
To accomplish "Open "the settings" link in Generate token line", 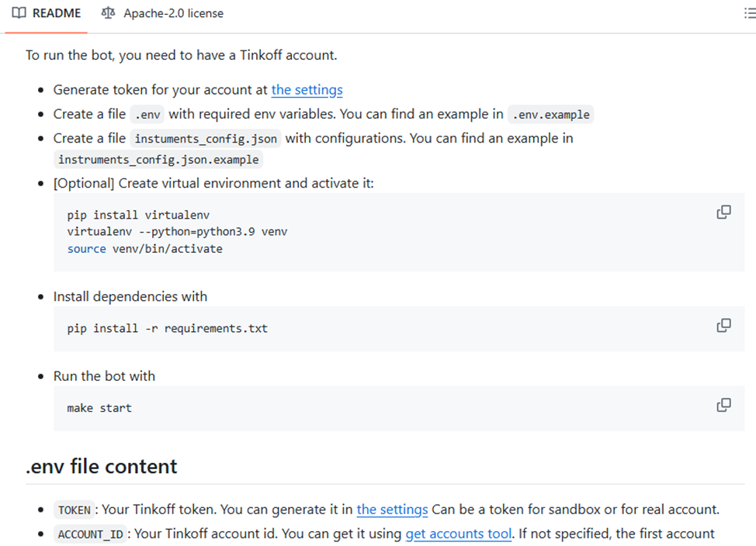I will click(x=307, y=90).
